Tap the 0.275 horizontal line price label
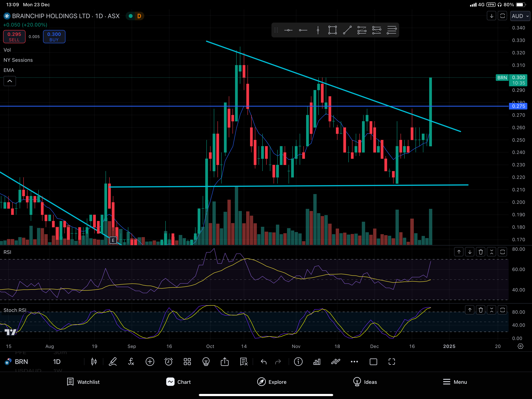The width and height of the screenshot is (532, 399). pos(518,106)
